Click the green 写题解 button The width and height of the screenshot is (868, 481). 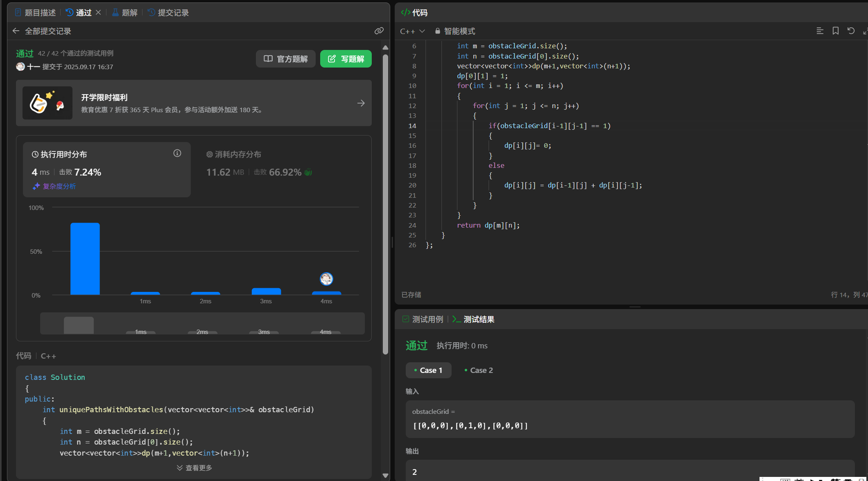click(x=346, y=59)
